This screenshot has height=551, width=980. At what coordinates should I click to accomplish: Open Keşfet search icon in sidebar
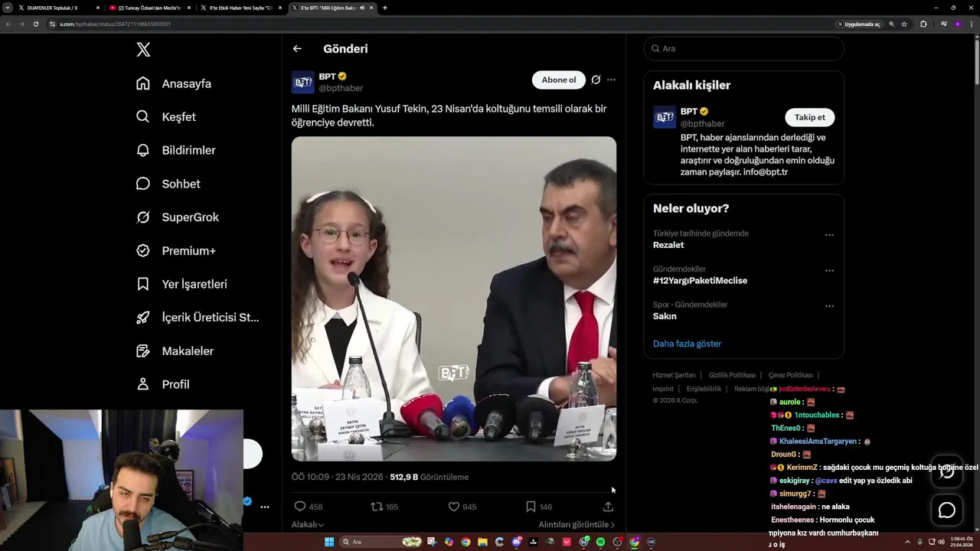point(143,117)
